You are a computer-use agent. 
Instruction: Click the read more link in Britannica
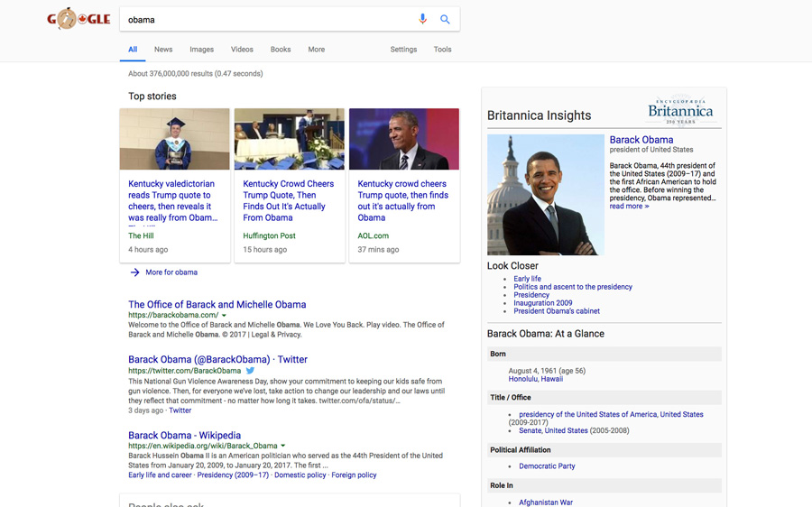(x=629, y=207)
